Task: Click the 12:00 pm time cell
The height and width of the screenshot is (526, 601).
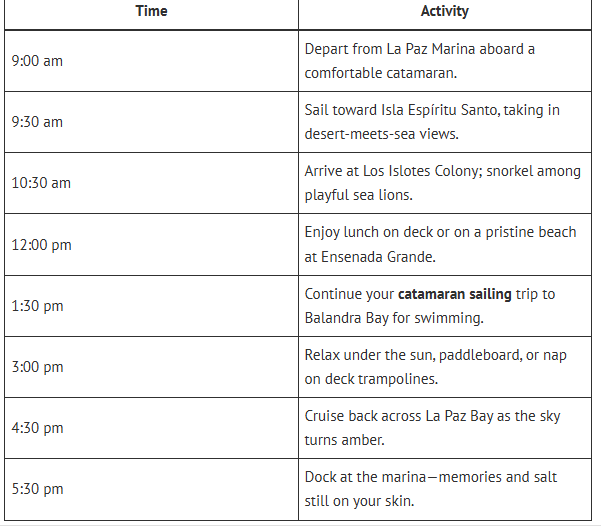Action: click(x=41, y=245)
